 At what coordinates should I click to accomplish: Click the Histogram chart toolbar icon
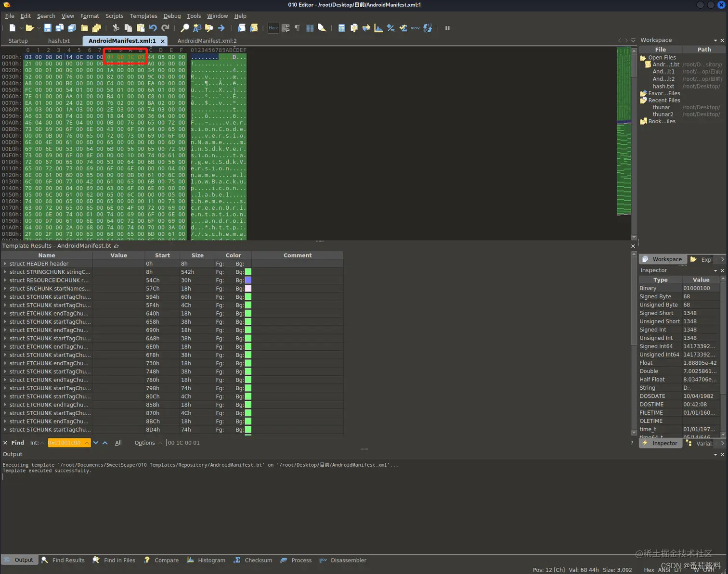click(x=378, y=28)
